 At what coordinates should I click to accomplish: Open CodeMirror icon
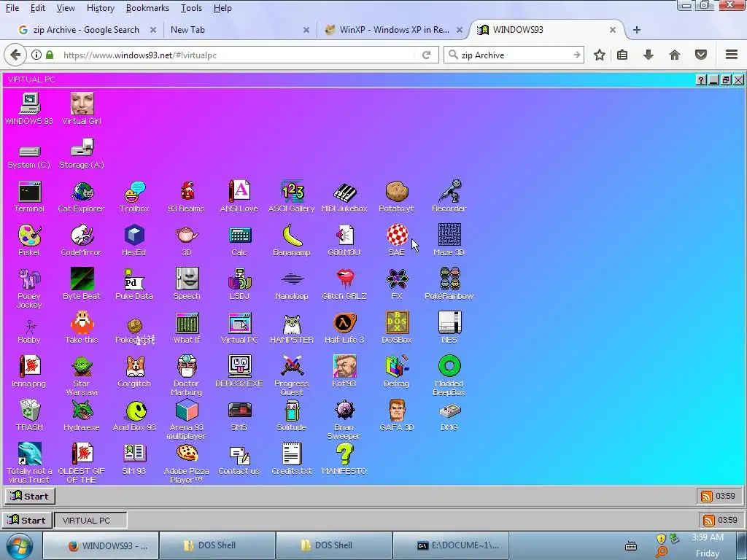[x=81, y=240]
